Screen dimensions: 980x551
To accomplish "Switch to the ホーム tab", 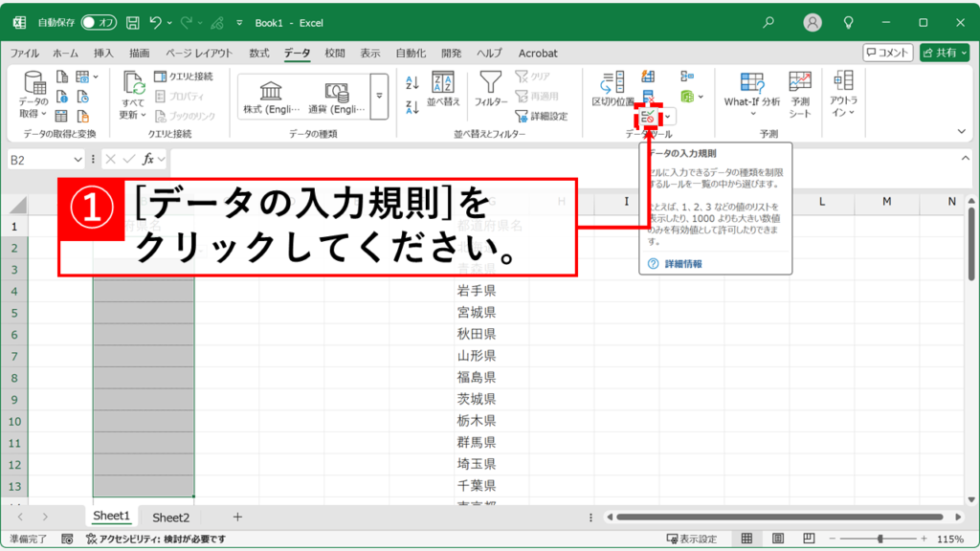I will (65, 54).
